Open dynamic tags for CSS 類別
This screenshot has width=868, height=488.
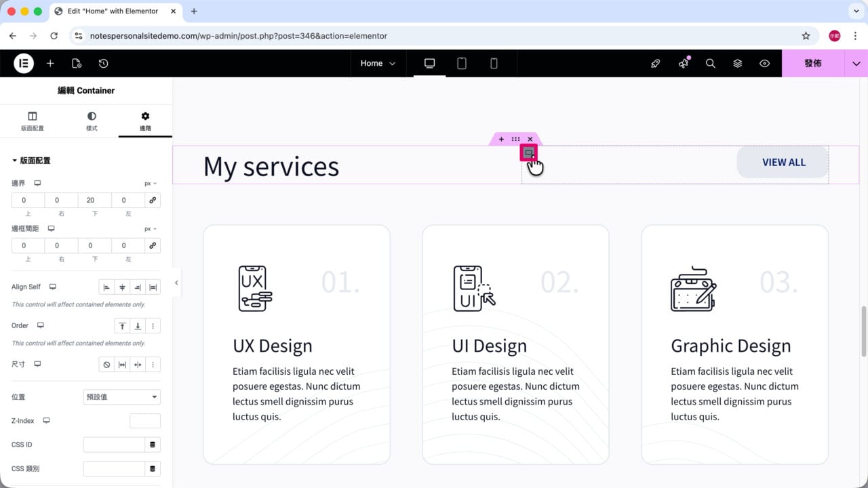pyautogui.click(x=153, y=469)
